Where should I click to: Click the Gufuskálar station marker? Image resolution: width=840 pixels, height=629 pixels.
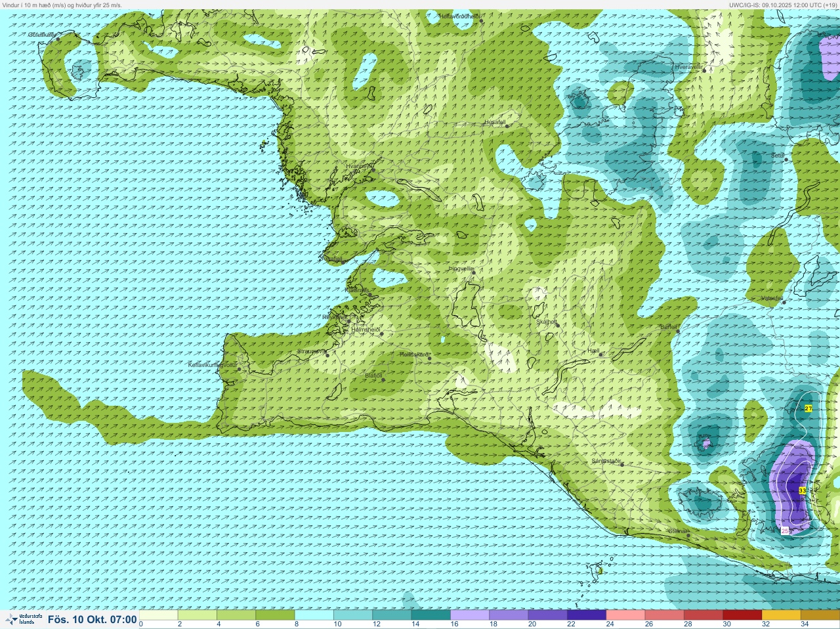coord(58,39)
